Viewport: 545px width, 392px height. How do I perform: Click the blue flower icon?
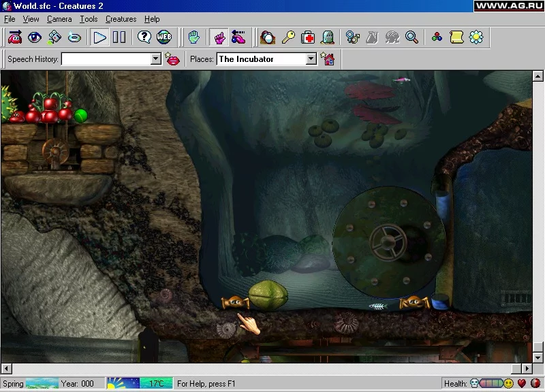[x=476, y=37]
